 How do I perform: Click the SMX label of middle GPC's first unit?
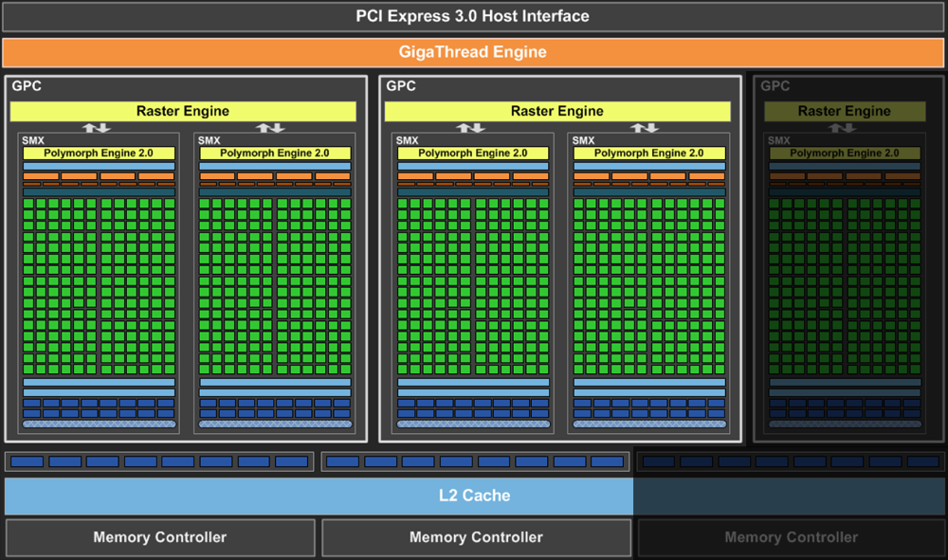[x=408, y=140]
